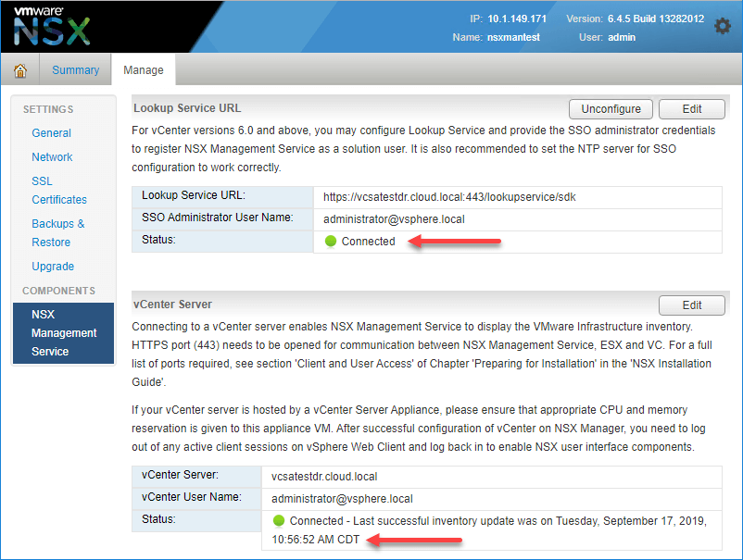Click the 'Lookup Service URL:' row label

194,195
